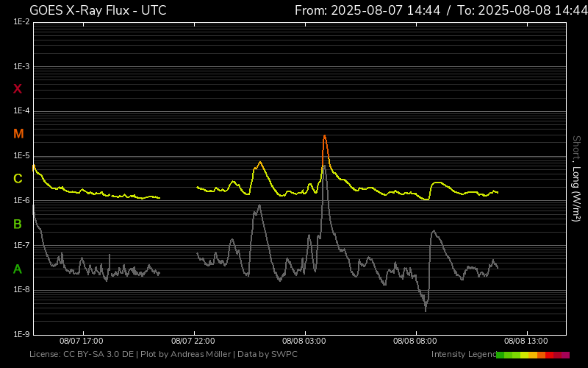Click the Short, Long (W/m²) axis label
This screenshot has height=368, width=588.
pos(576,178)
